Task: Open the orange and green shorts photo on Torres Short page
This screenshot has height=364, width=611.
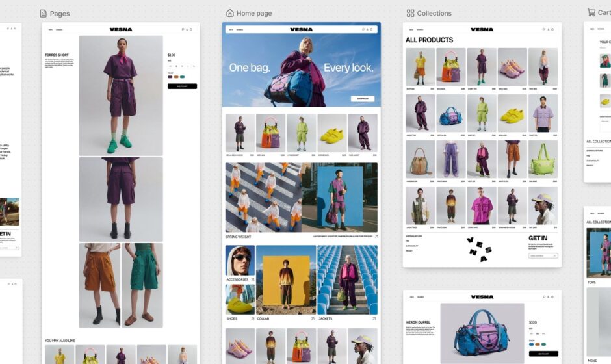Action: coord(121,285)
